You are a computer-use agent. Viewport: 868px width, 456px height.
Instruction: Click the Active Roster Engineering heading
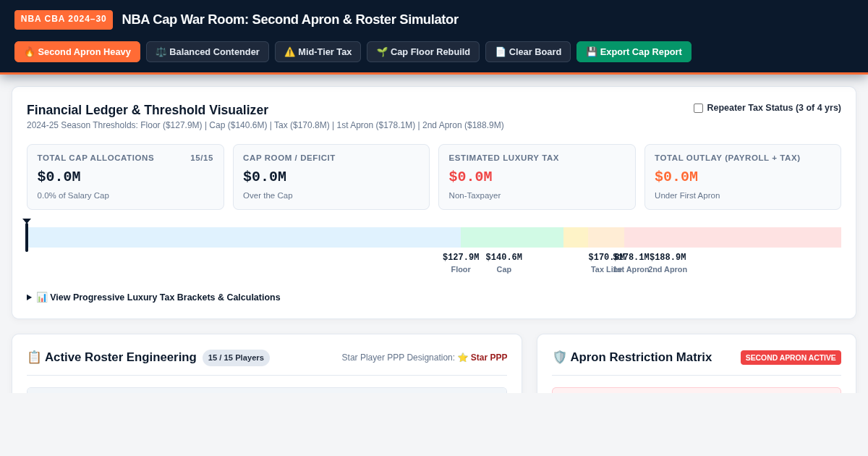click(x=112, y=358)
